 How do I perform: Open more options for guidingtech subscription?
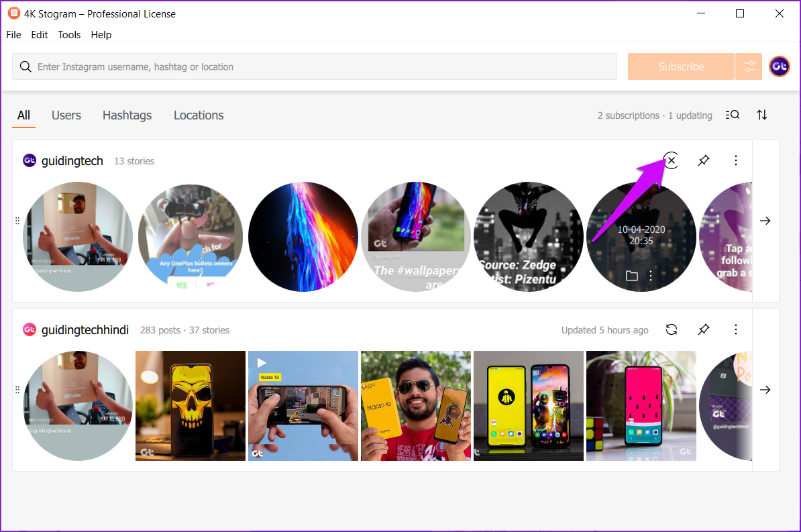(x=736, y=160)
